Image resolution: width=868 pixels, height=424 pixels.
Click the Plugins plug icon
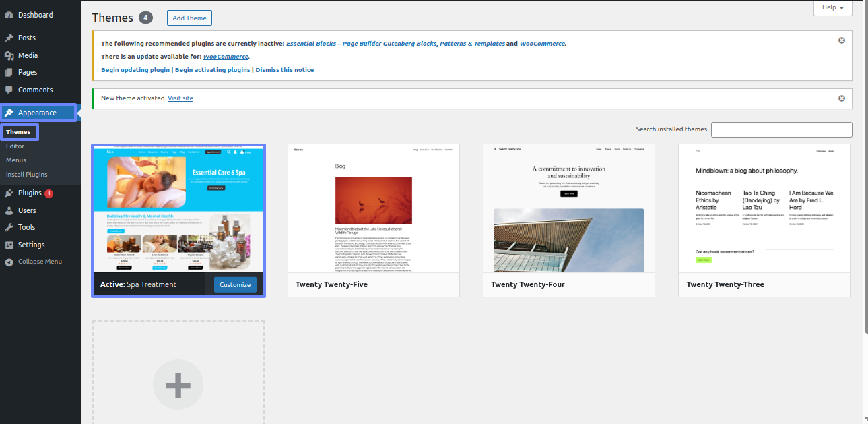pyautogui.click(x=9, y=193)
